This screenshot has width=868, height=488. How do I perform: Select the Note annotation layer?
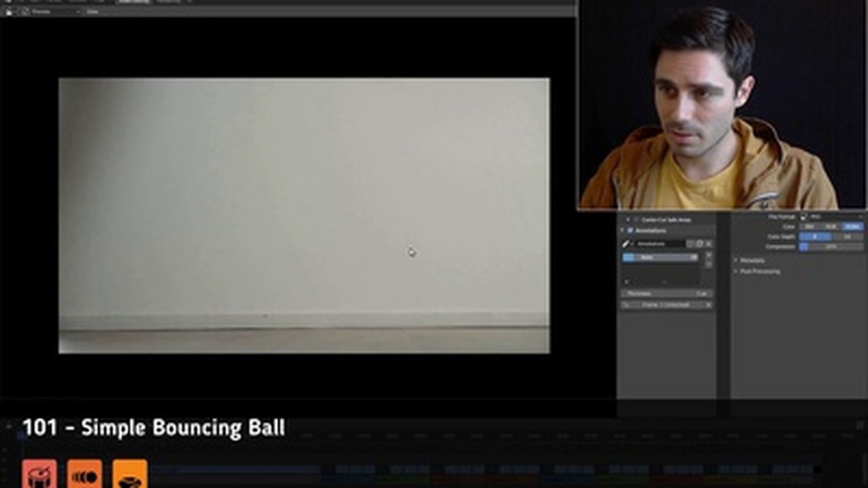[x=660, y=258]
